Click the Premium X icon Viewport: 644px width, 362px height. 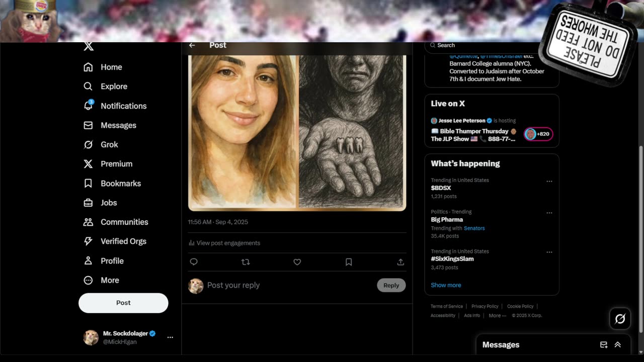[88, 164]
